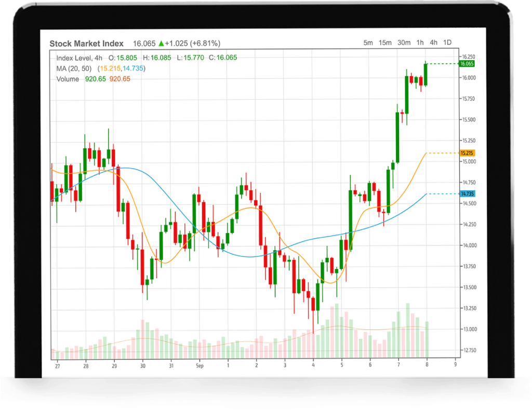Click the 12.750 price axis label

pos(470,350)
